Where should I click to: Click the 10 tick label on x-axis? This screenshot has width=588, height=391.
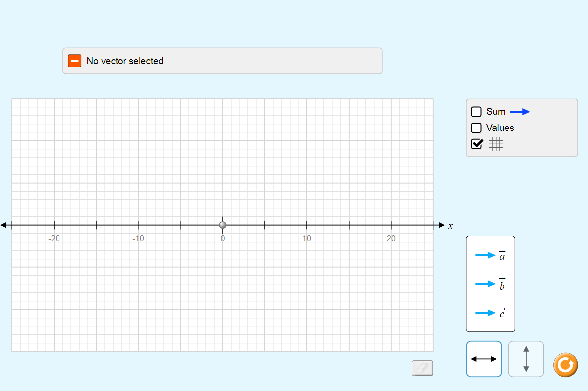(307, 238)
